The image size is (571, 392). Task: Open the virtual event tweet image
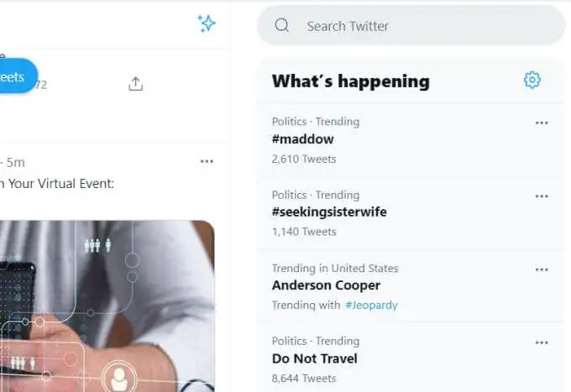tap(107, 306)
